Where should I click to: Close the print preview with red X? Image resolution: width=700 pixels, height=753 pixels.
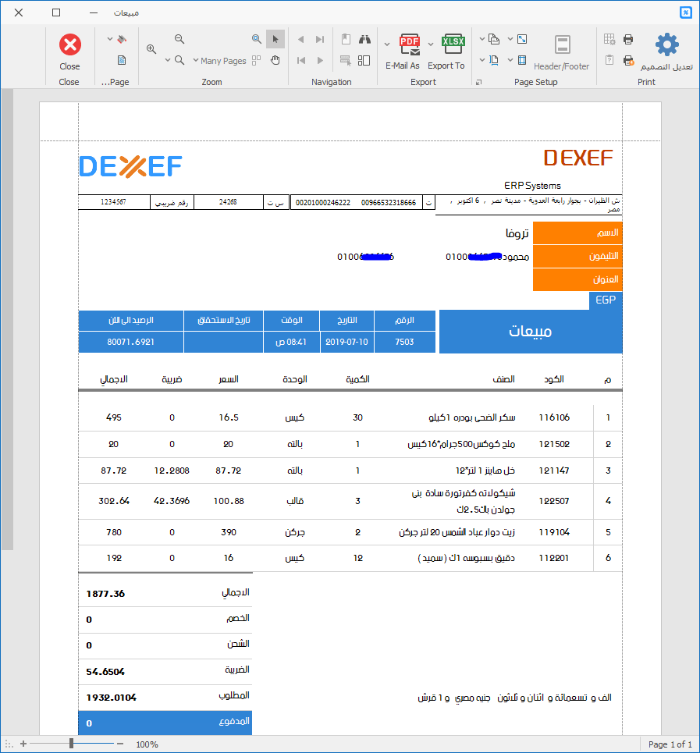(x=69, y=52)
